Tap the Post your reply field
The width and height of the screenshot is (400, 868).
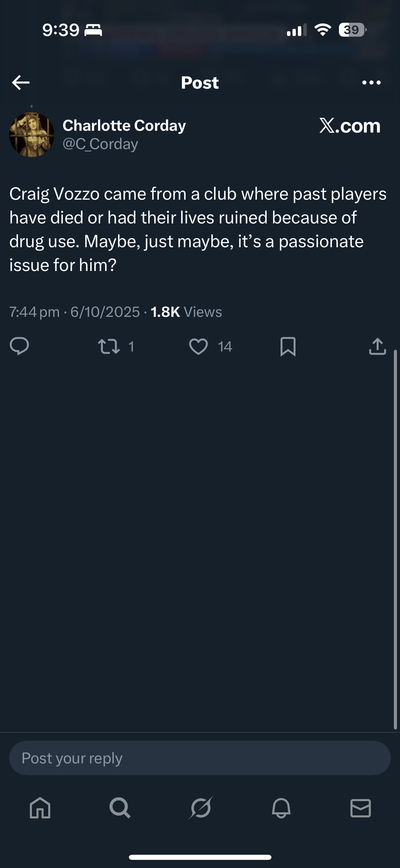pyautogui.click(x=200, y=758)
